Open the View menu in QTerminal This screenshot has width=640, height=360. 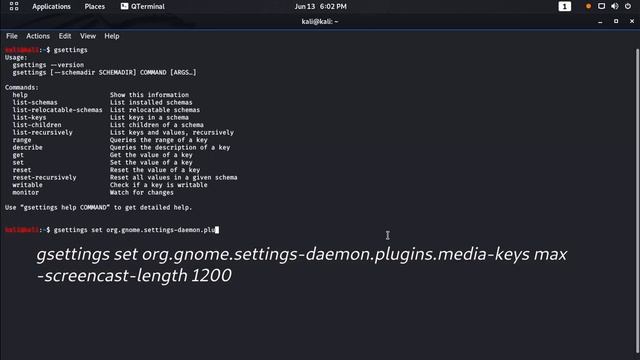coord(88,36)
